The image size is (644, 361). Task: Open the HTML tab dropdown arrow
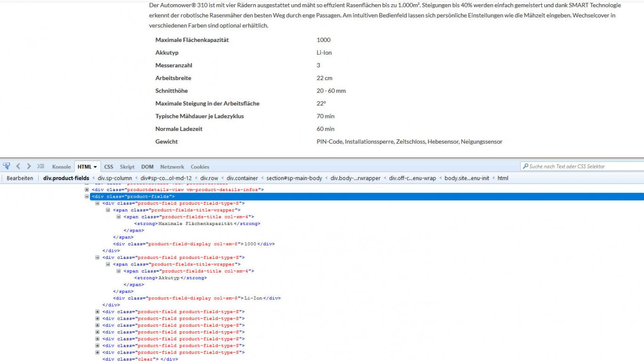pos(95,167)
